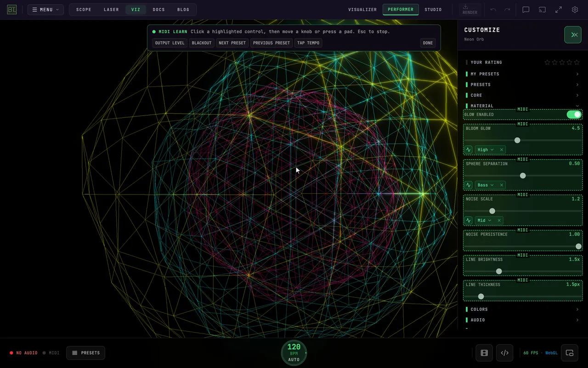The height and width of the screenshot is (368, 588).
Task: Switch to the Studio mode tab
Action: point(433,10)
